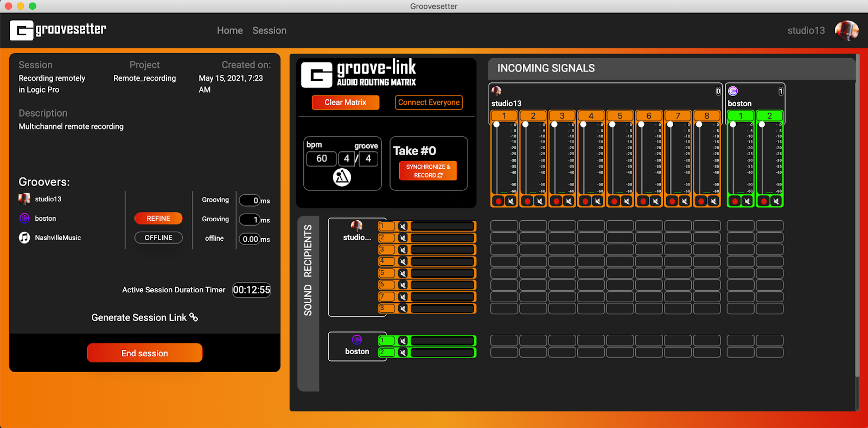Viewport: 868px width, 428px height.
Task: Mute studio13 recipient output 2
Action: click(403, 238)
